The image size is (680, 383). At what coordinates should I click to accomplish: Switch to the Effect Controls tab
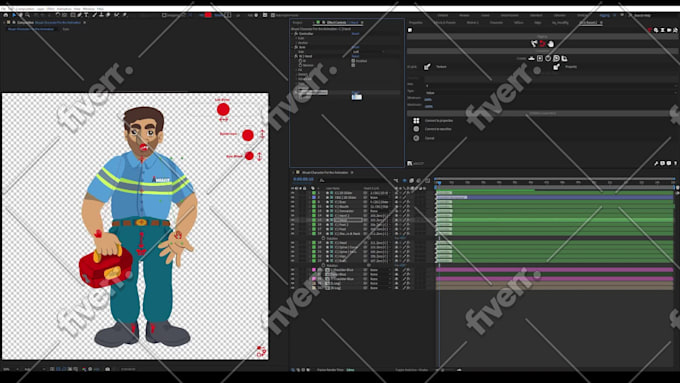(x=337, y=23)
